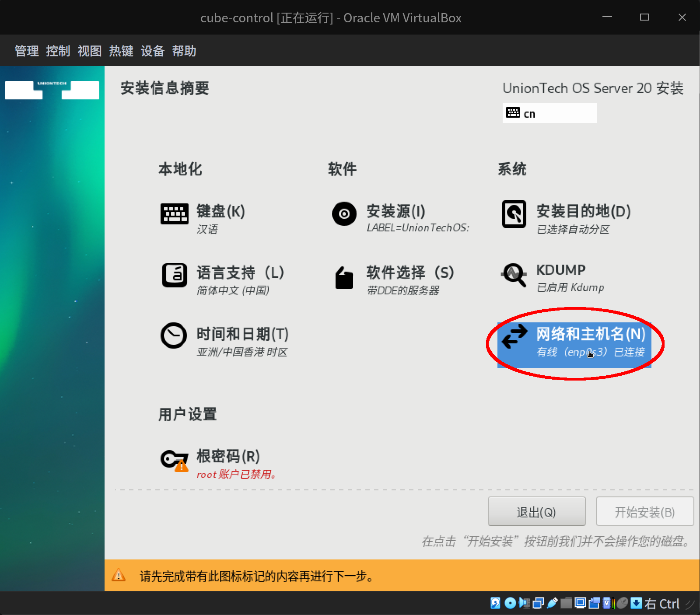Click the 安装目的地 disk icon
This screenshot has height=615, width=700.
pyautogui.click(x=514, y=214)
